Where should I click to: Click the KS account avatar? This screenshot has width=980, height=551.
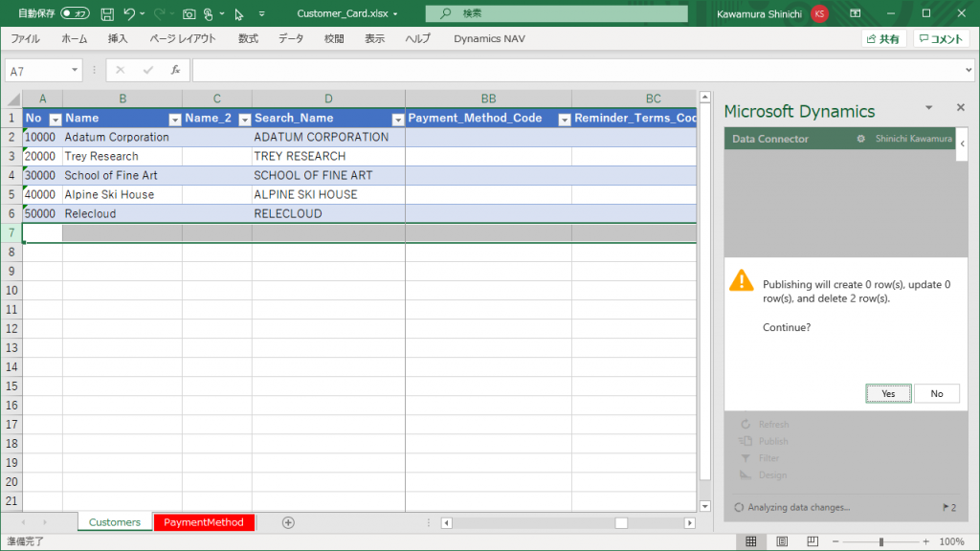click(x=819, y=13)
